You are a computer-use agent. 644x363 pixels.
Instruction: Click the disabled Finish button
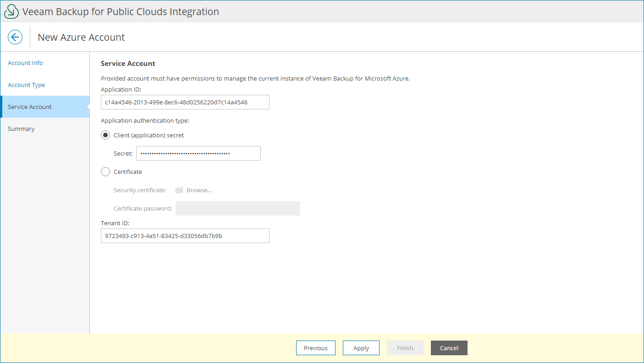[x=405, y=348]
